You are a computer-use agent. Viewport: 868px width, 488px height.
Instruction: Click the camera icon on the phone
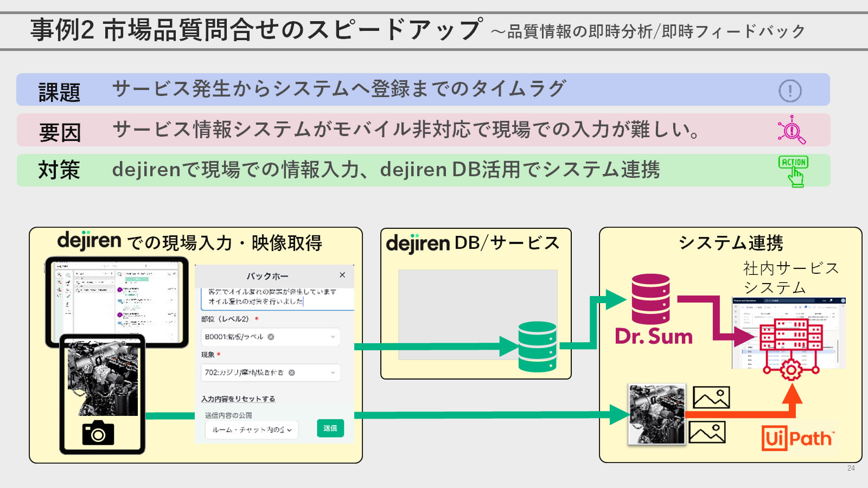(98, 433)
